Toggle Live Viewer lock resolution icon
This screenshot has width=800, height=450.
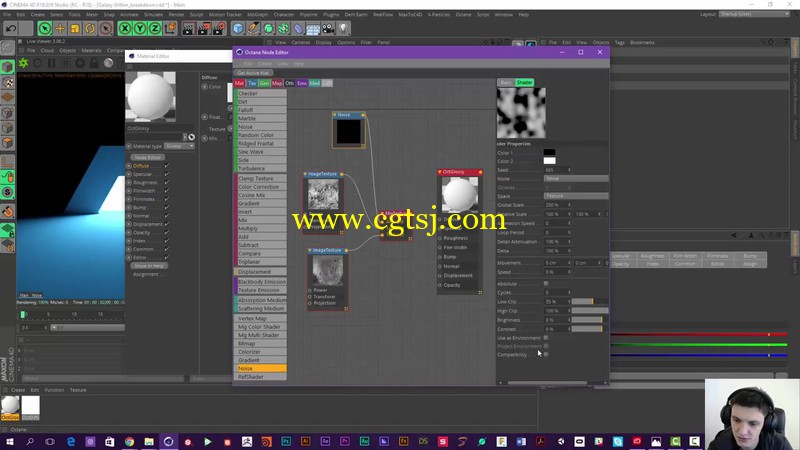coord(94,63)
